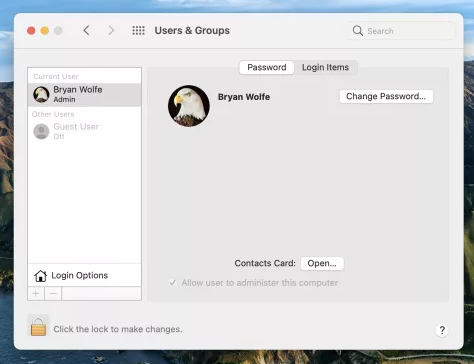Click the lock icon to make changes
The height and width of the screenshot is (364, 474).
(x=38, y=326)
